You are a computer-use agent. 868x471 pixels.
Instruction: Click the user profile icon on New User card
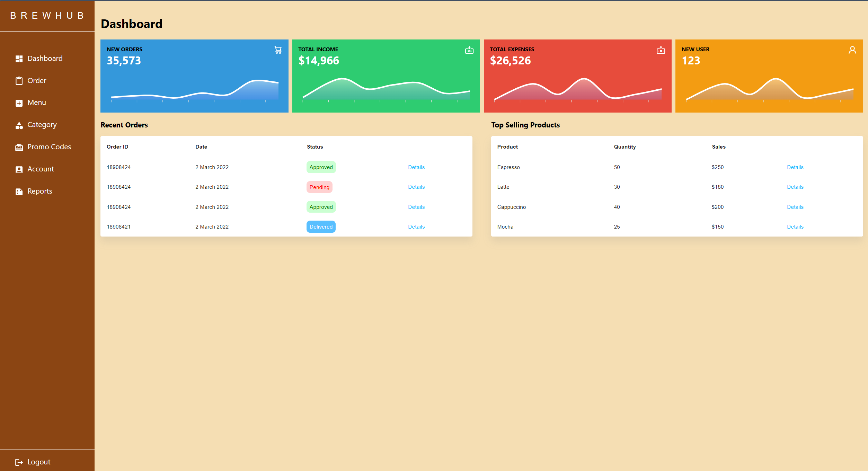tap(852, 50)
